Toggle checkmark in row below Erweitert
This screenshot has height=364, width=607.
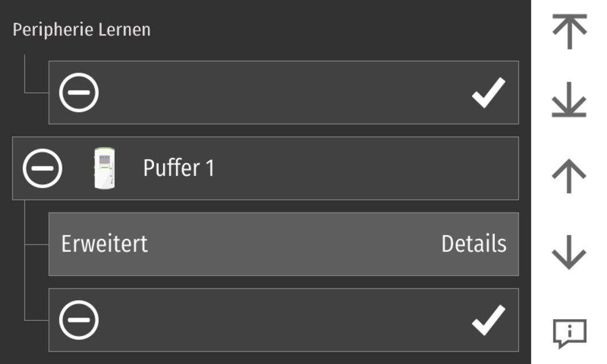488,320
